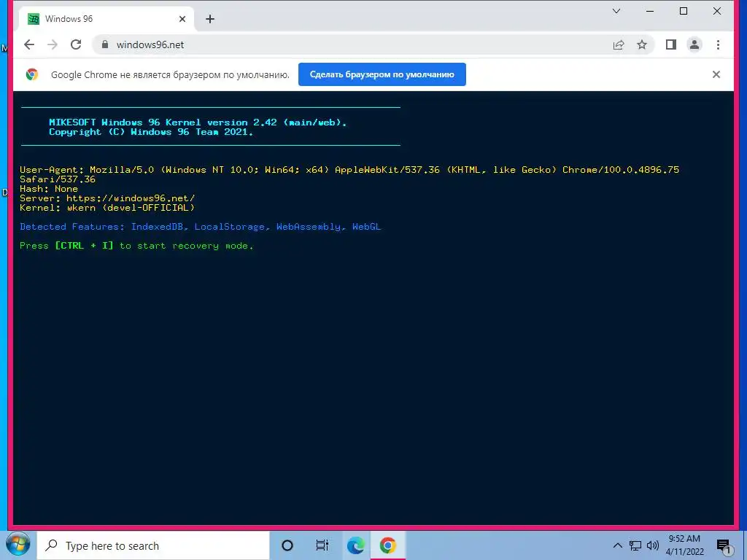Click the Type here to search box
747x560 pixels.
pyautogui.click(x=153, y=545)
